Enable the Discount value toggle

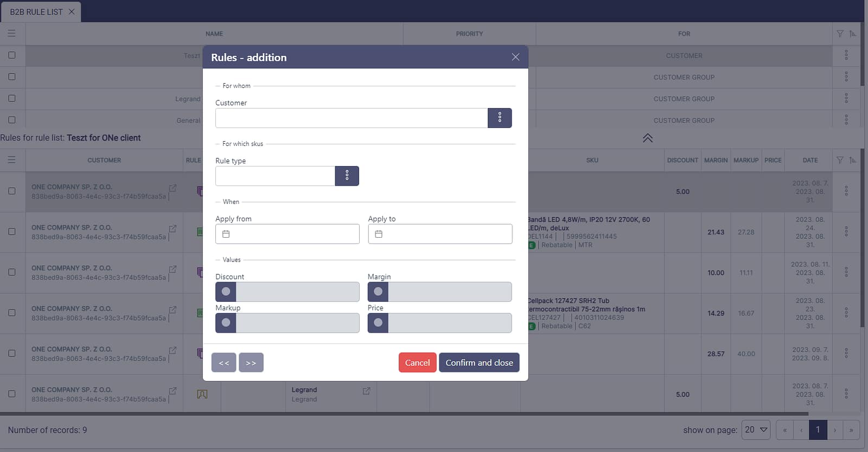pyautogui.click(x=226, y=292)
